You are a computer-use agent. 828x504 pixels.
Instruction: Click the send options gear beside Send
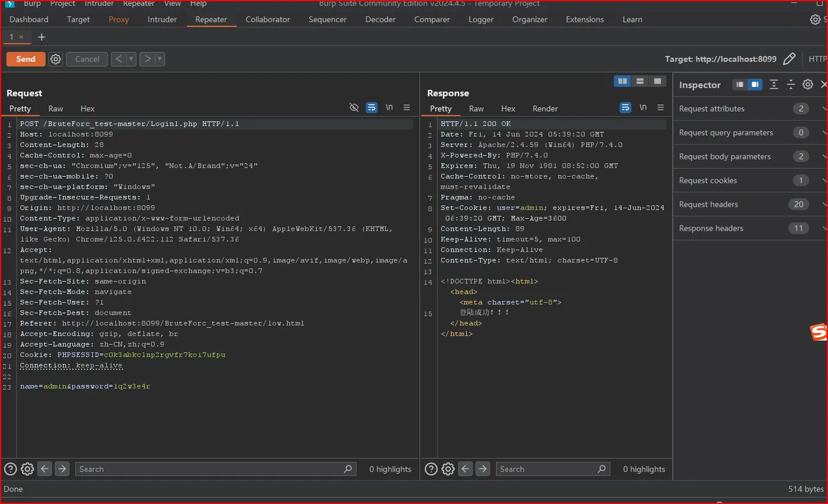coord(56,59)
